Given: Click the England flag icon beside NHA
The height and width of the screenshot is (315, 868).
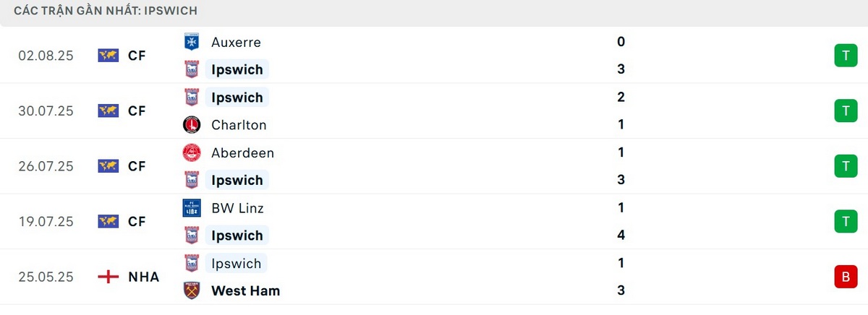Looking at the screenshot, I should (108, 277).
